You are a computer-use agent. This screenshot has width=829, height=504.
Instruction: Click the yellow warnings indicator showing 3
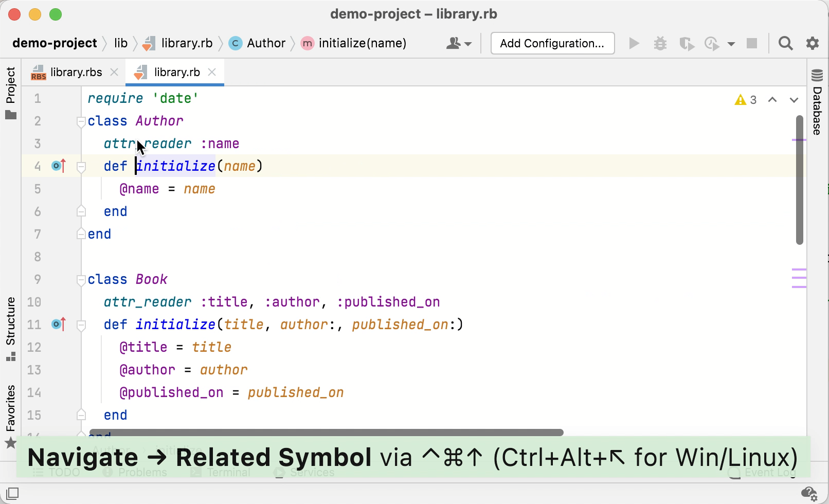click(x=745, y=99)
